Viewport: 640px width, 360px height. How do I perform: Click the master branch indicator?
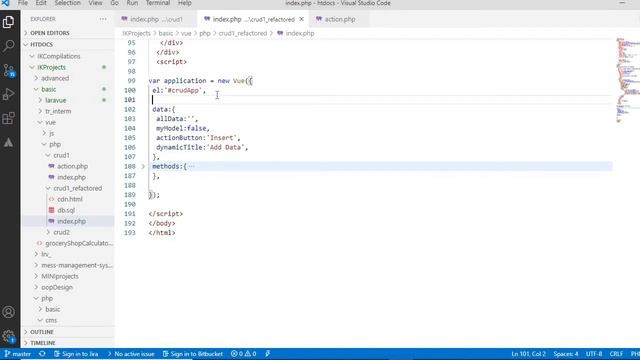[18, 354]
